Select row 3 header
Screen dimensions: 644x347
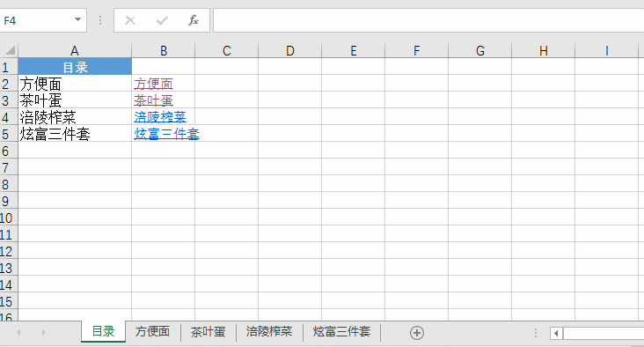pos(9,100)
